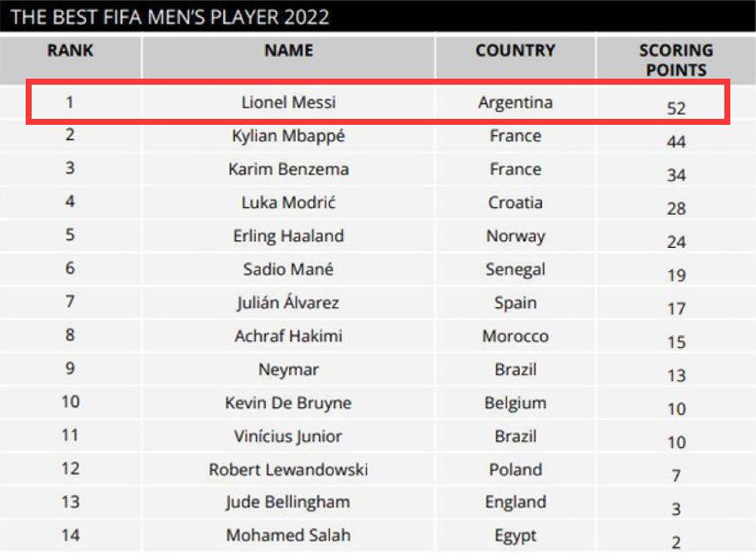Select the Neymar name cell
756x554 pixels.
click(288, 369)
